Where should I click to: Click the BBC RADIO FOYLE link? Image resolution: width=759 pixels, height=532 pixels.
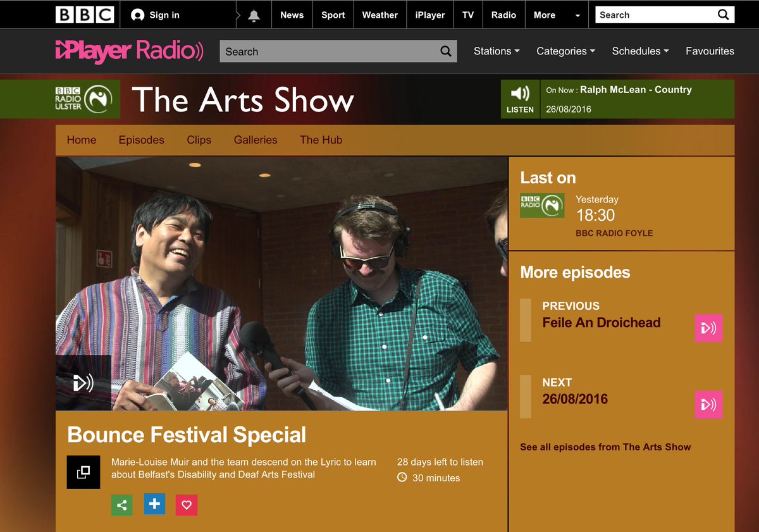click(614, 233)
